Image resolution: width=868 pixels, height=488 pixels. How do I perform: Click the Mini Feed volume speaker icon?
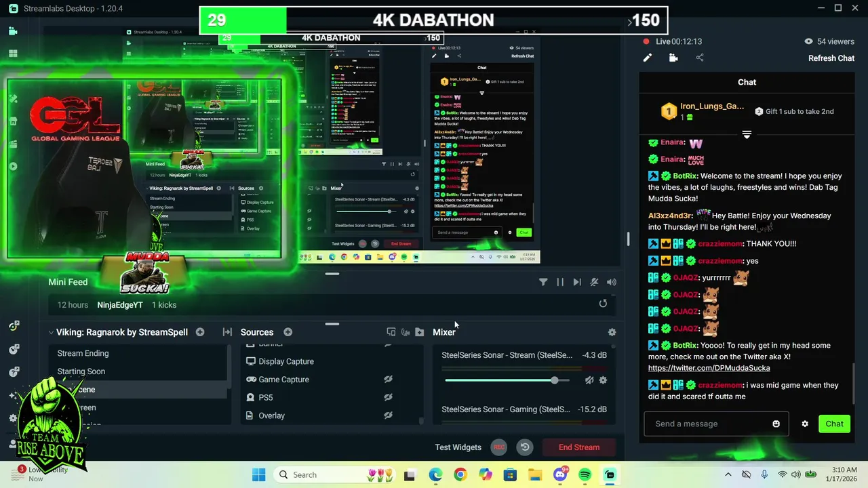[612, 282]
